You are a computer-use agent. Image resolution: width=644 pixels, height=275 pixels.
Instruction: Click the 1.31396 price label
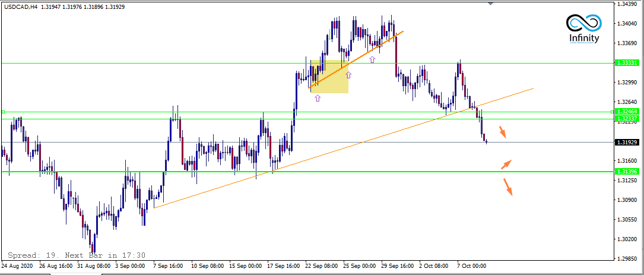627,172
